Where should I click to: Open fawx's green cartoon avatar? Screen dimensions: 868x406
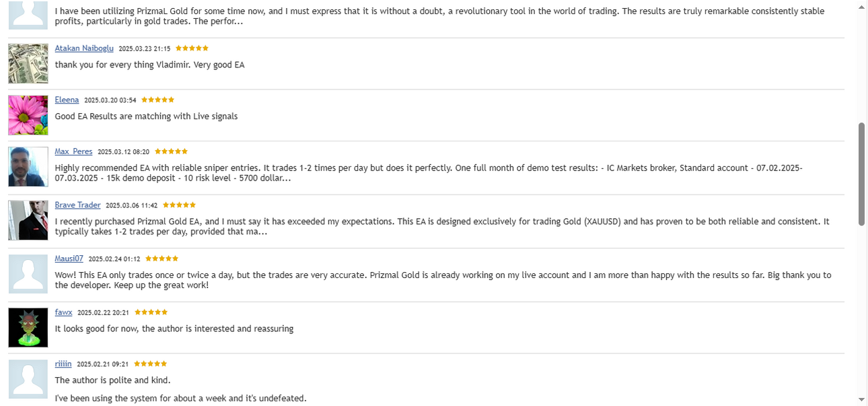(x=28, y=328)
